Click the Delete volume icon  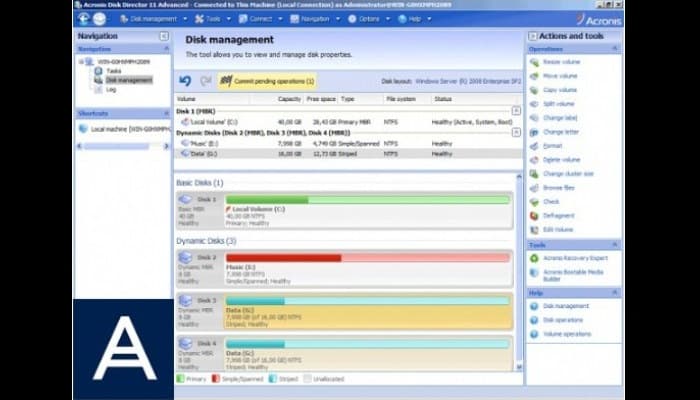[x=534, y=160]
